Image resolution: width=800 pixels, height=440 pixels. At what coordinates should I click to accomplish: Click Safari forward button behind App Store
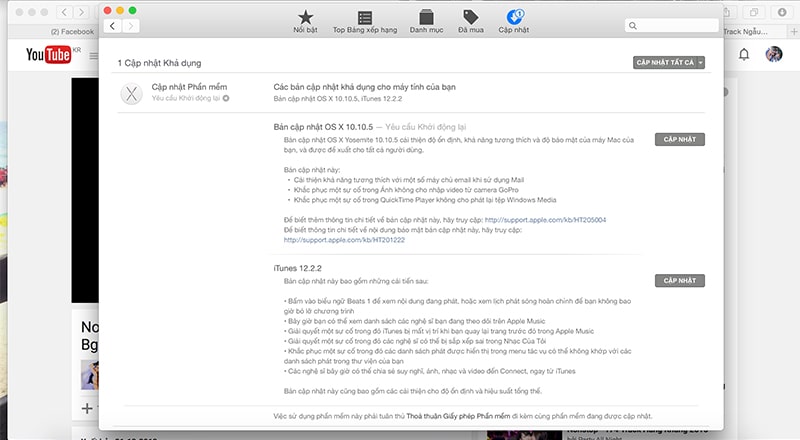click(x=81, y=12)
